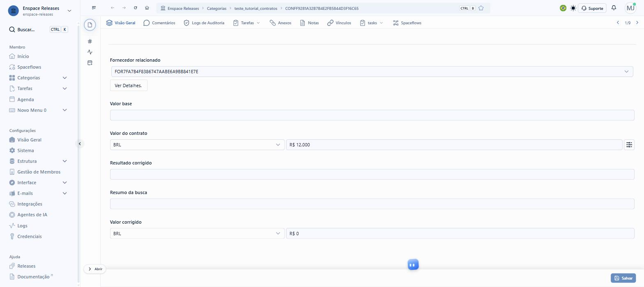Open Fornecedor relacionado dropdown
644x287 pixels.
point(372,72)
